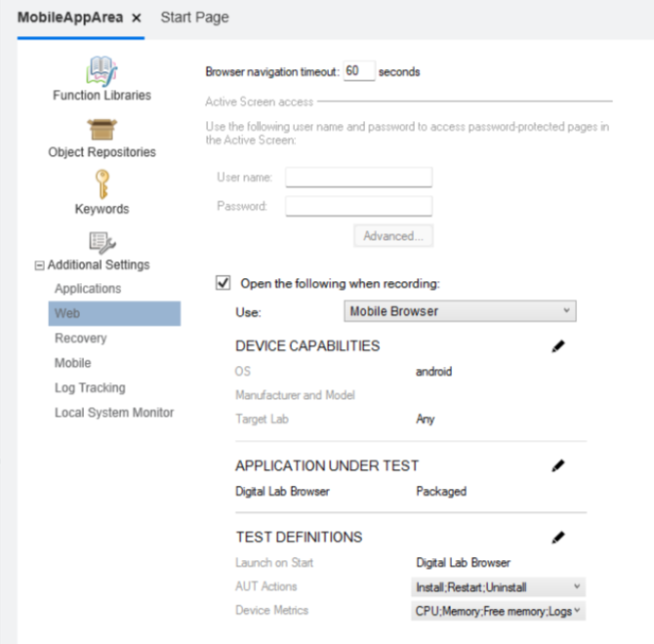
Task: Collapse the Additional Settings tree node
Action: tap(39, 265)
